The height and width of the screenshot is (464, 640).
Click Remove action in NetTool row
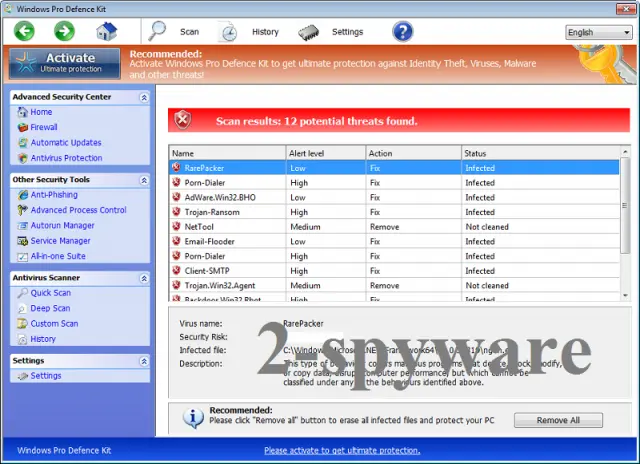[384, 227]
